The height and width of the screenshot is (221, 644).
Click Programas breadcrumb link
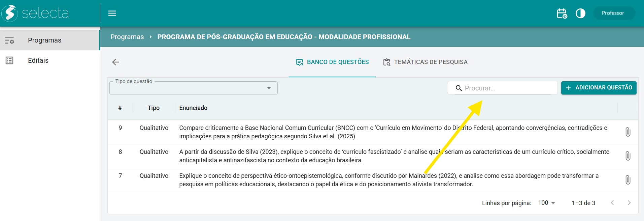127,37
